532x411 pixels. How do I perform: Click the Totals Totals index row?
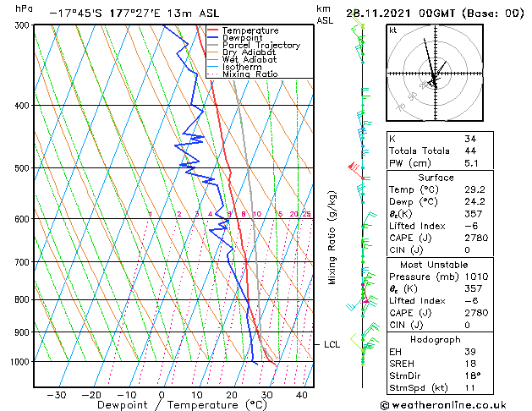[440, 151]
